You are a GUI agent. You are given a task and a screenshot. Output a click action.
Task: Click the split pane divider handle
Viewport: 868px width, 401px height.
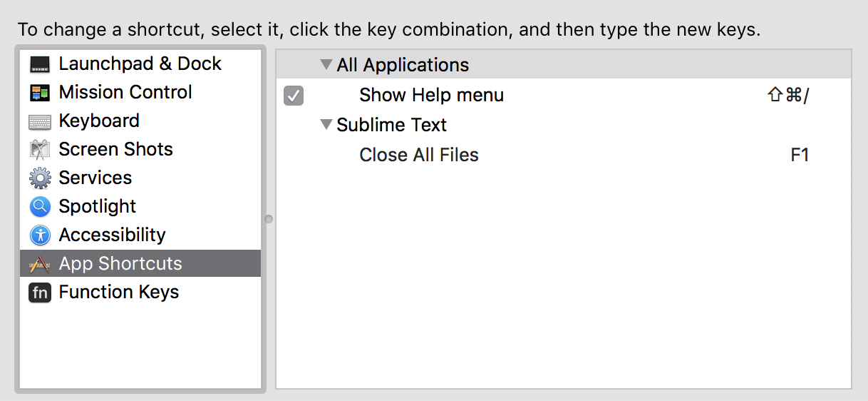[269, 219]
